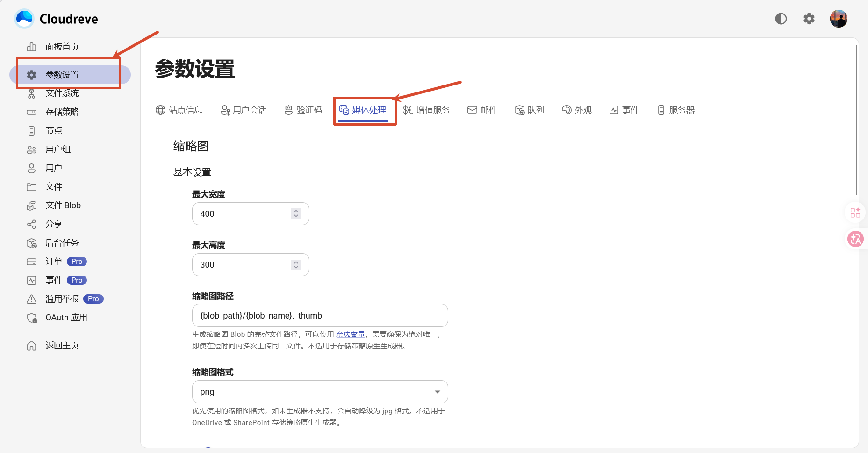Open the 分享 share sidebar icon
This screenshot has width=868, height=453.
tap(32, 224)
